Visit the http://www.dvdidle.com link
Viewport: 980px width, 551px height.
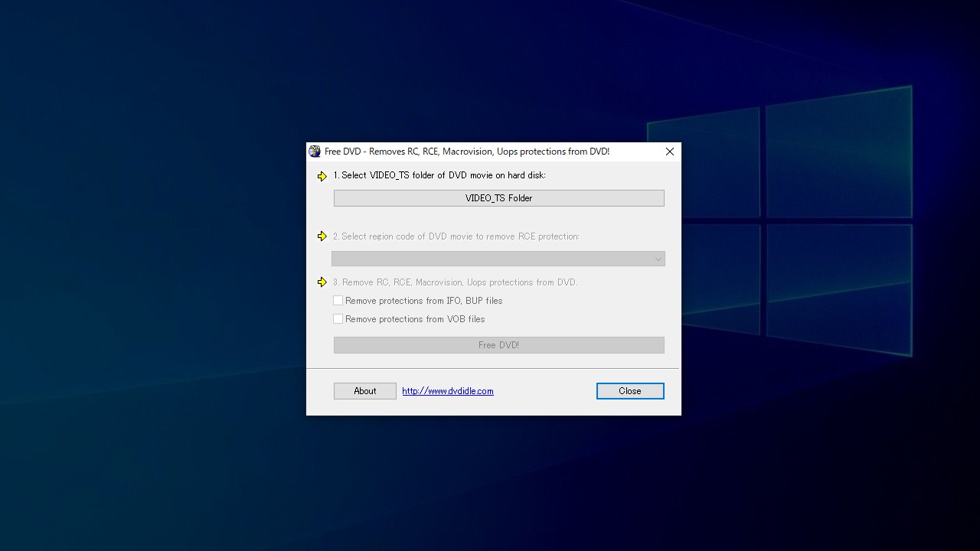(448, 391)
